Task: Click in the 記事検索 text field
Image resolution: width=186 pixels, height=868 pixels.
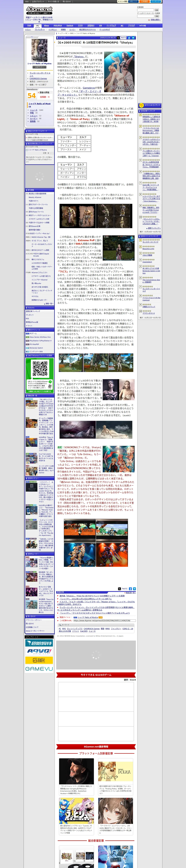Action: [145, 10]
